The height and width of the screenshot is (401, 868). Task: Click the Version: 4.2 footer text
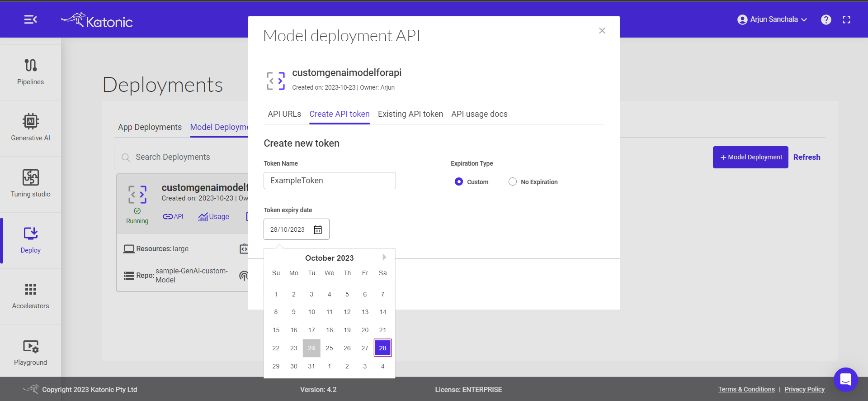pos(318,390)
